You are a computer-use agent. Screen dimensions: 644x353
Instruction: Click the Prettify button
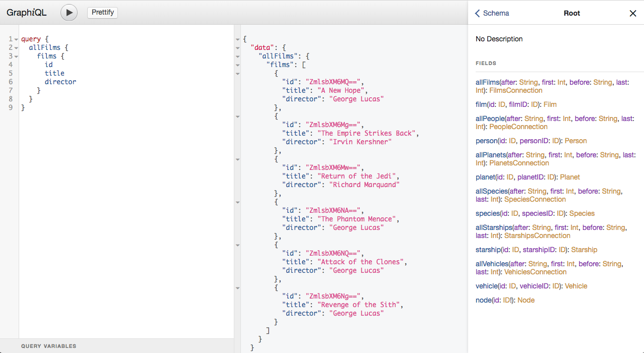click(103, 13)
